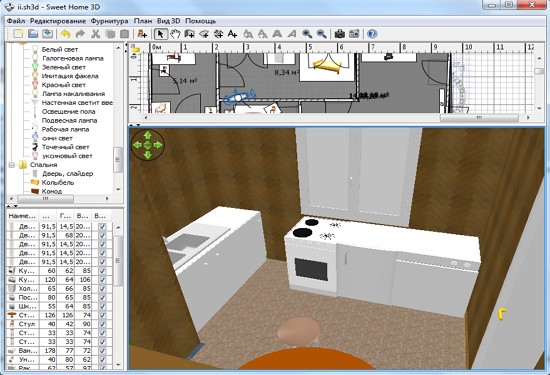Viewport: 550px width, 375px height.
Task: Open the План menu
Action: pos(143,21)
